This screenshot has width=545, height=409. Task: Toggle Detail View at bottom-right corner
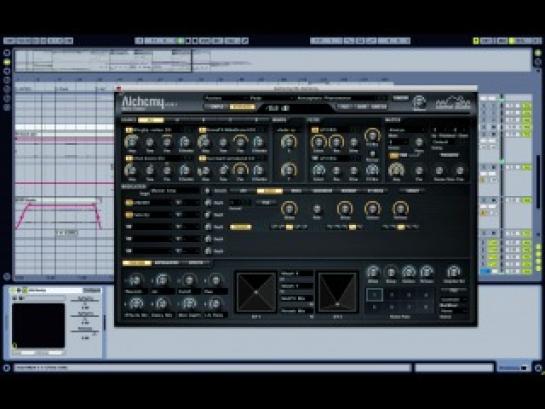[x=538, y=367]
